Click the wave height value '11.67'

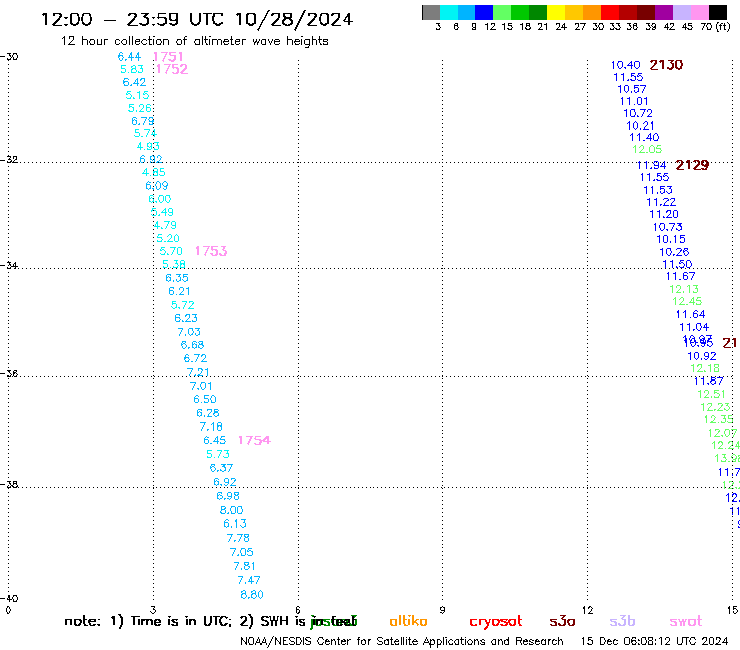(681, 277)
